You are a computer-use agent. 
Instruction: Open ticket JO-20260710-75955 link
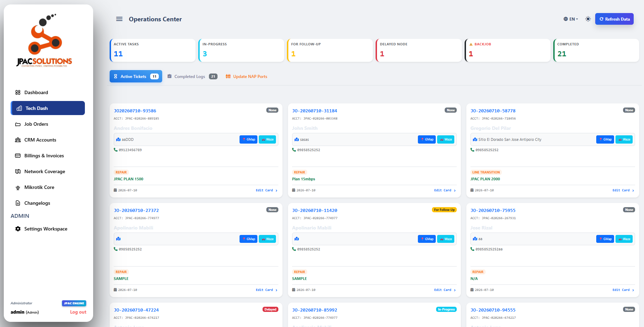493,210
